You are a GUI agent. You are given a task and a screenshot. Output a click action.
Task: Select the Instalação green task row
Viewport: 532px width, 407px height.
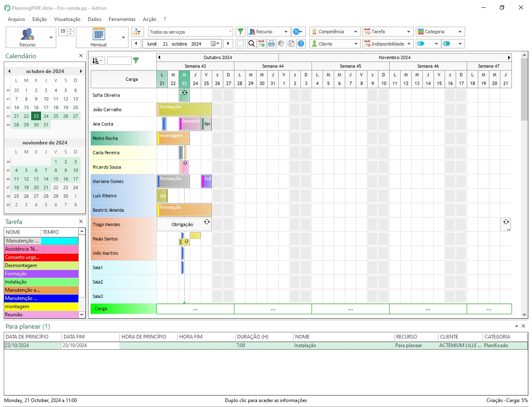[x=41, y=282]
